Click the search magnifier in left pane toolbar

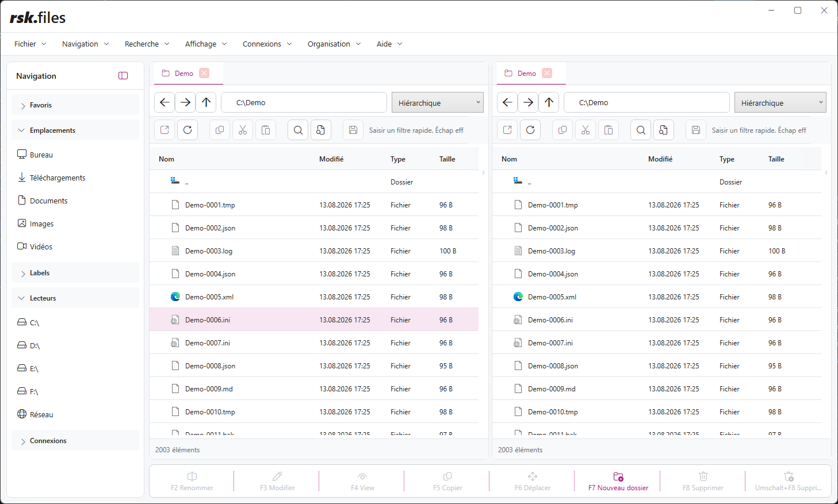tap(298, 130)
